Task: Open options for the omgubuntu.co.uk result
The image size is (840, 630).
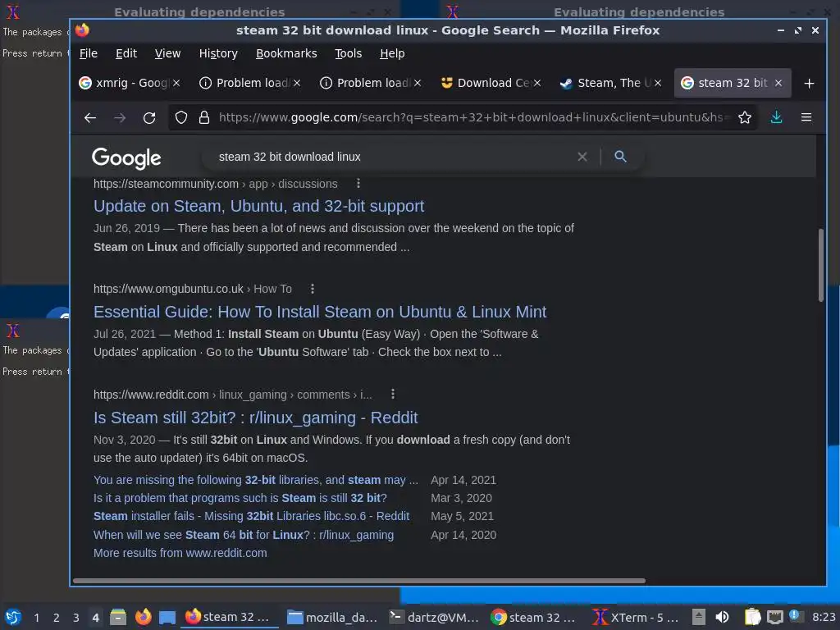Action: tap(313, 289)
